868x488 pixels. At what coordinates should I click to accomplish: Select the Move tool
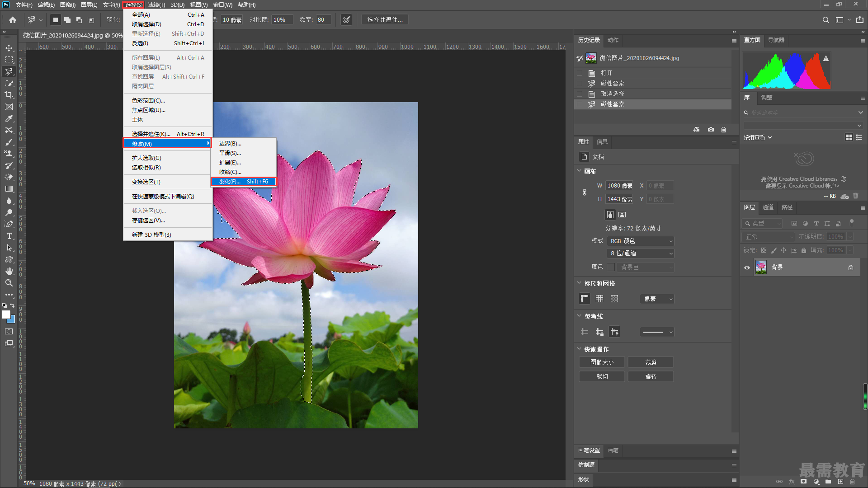coord(9,48)
